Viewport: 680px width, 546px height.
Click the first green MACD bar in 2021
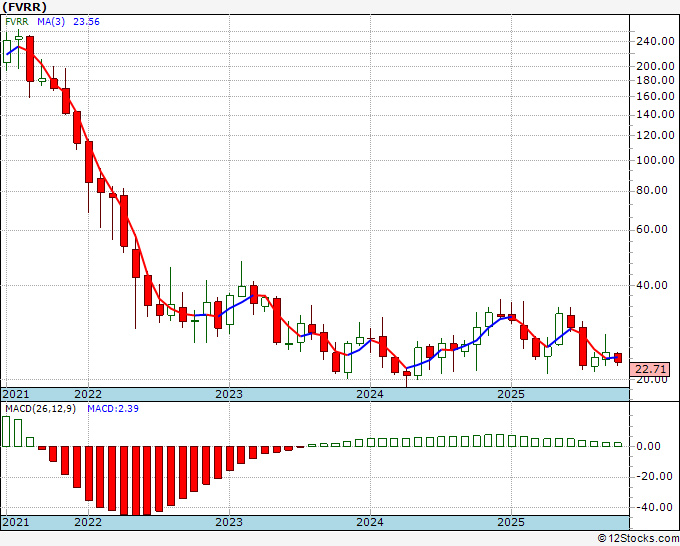coord(6,432)
